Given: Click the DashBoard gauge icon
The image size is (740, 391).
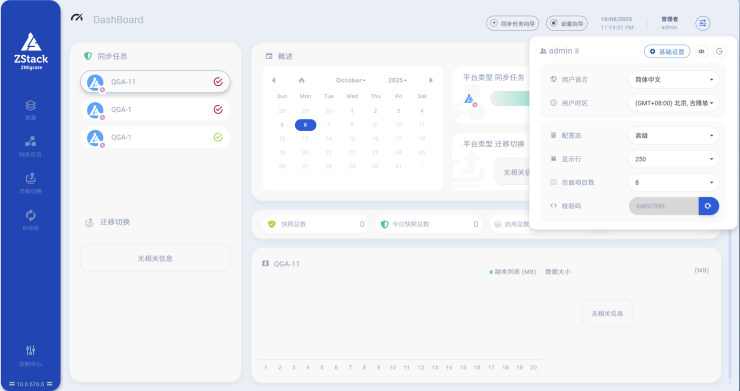Looking at the screenshot, I should tap(76, 18).
